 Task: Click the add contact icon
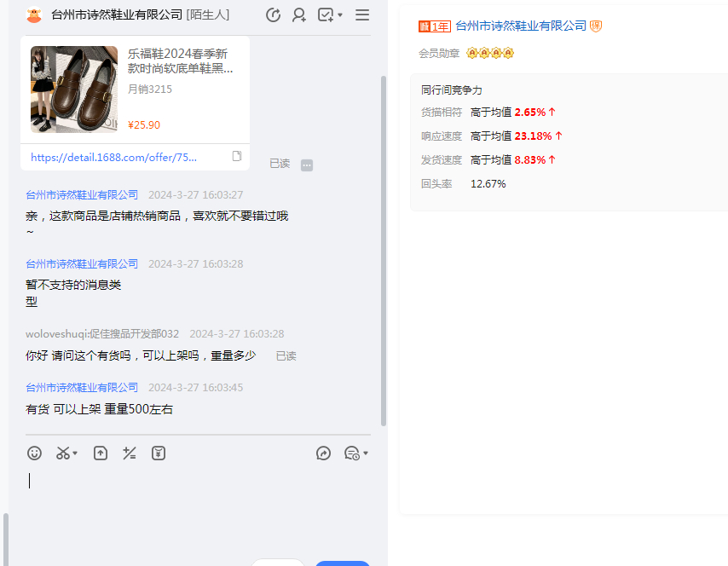pyautogui.click(x=299, y=15)
